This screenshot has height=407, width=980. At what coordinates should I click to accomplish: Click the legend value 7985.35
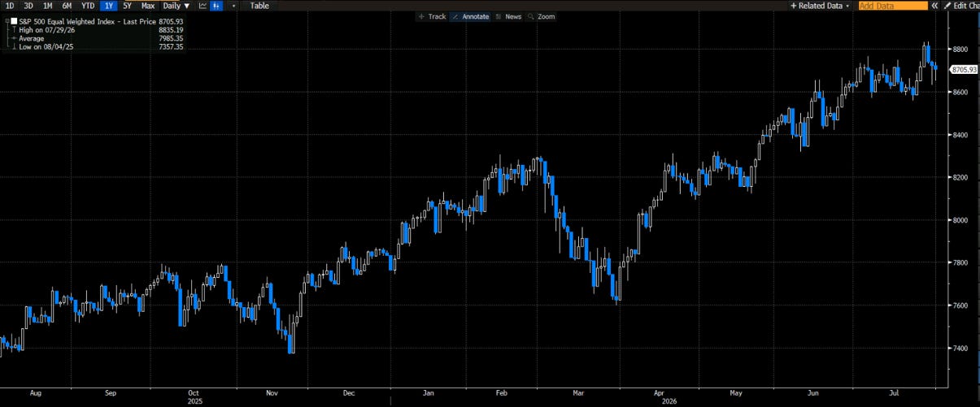pyautogui.click(x=171, y=37)
